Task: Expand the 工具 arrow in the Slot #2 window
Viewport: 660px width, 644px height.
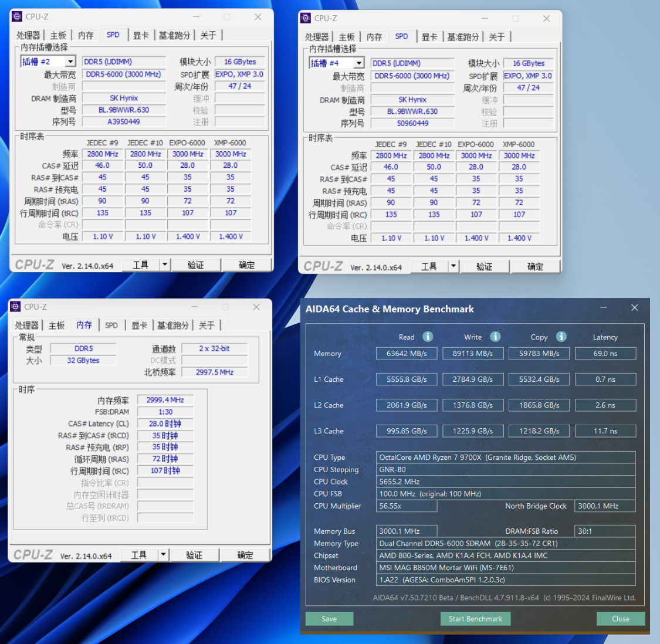Action: click(165, 265)
